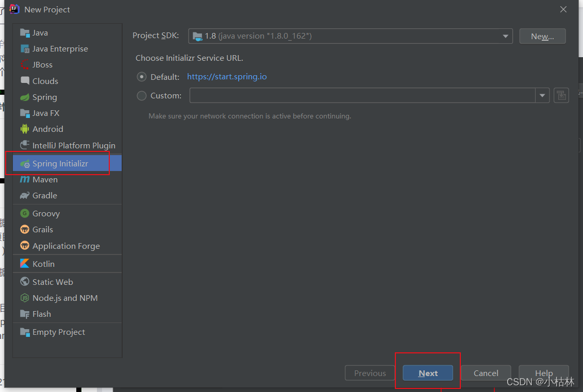The image size is (583, 392).
Task: Click the disabled Previous button
Action: [370, 373]
